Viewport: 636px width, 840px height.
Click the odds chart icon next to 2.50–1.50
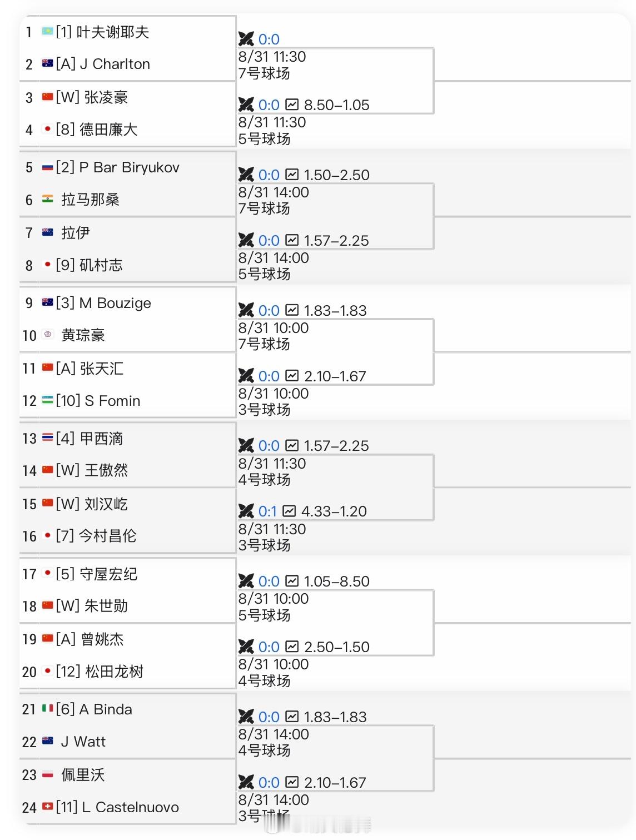click(292, 647)
